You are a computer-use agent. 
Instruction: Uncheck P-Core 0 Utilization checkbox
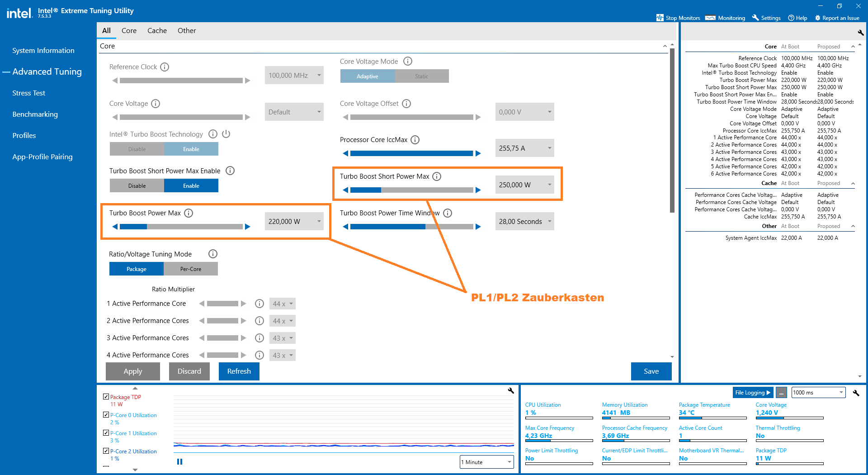[x=106, y=415]
